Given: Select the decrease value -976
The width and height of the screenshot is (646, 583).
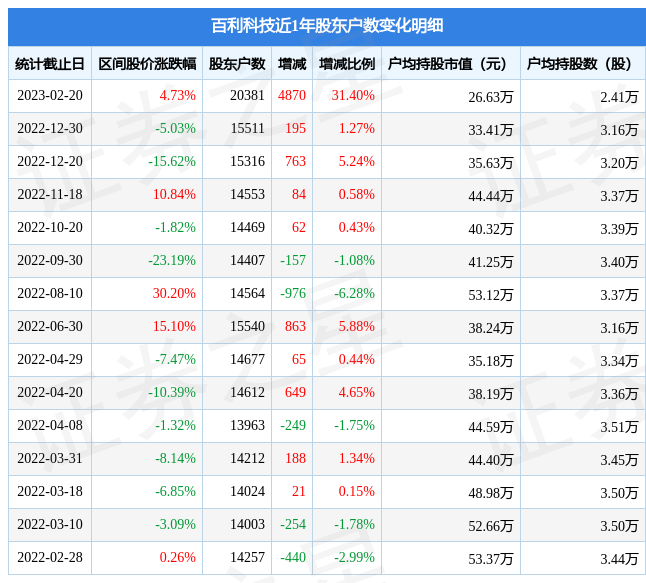Looking at the screenshot, I should point(293,293).
